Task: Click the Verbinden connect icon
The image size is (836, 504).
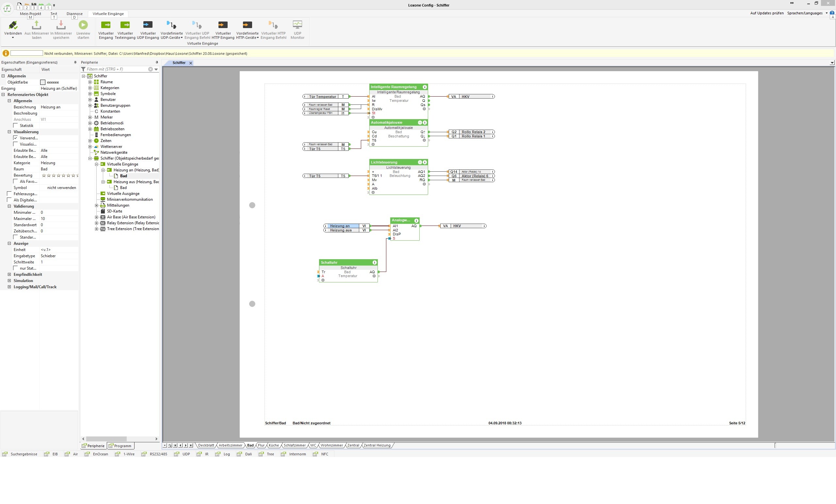Action: 13,25
